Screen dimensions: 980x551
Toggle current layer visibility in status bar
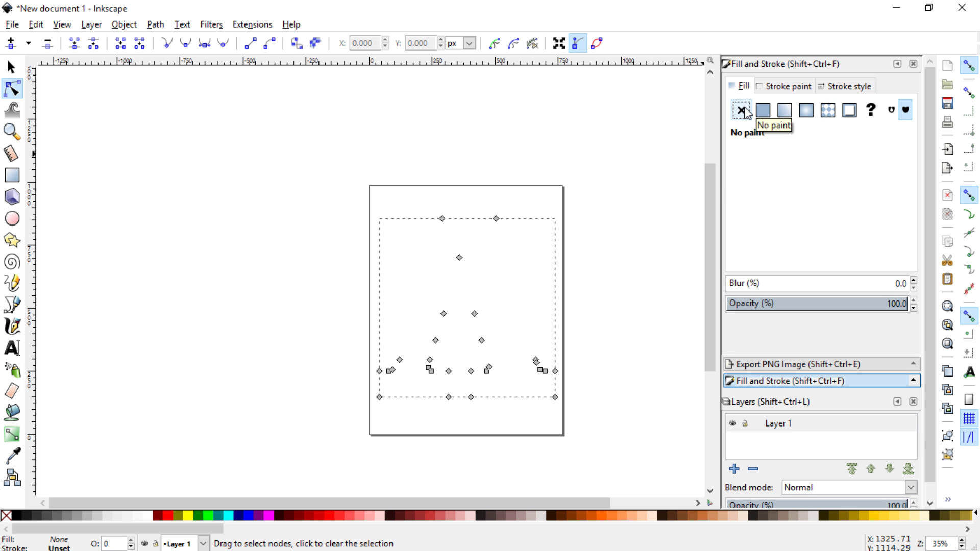[x=144, y=543]
